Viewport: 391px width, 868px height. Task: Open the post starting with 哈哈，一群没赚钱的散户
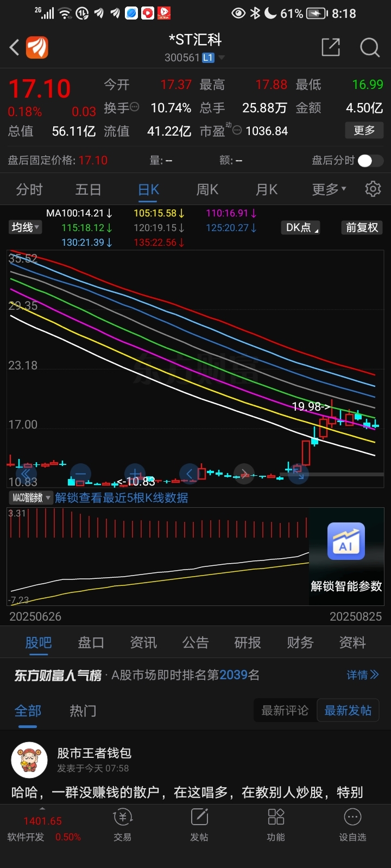pos(187,793)
